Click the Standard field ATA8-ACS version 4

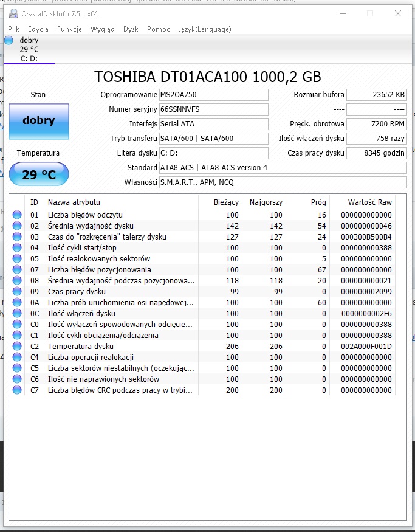coord(283,168)
